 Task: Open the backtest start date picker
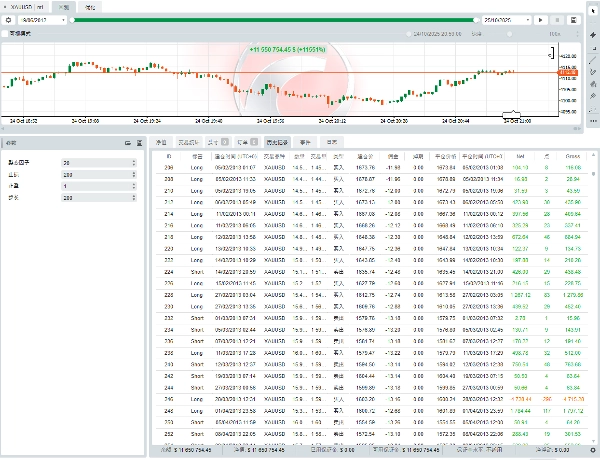pos(40,19)
